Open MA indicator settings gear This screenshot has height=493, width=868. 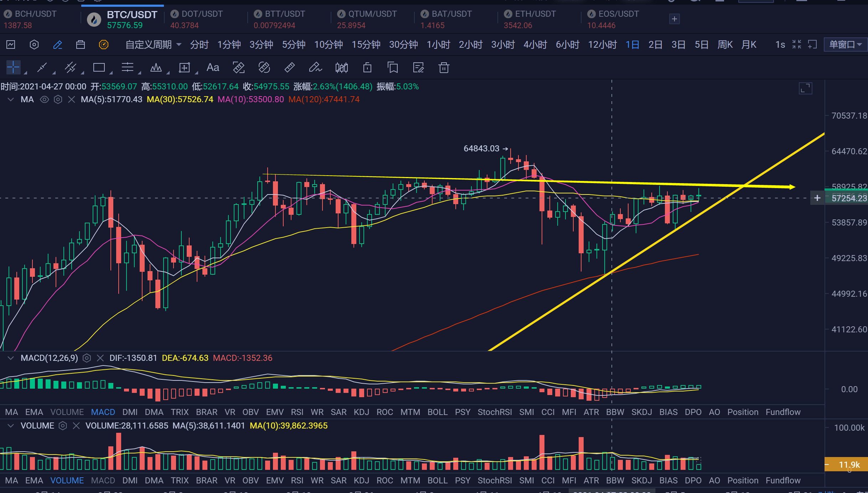[58, 99]
